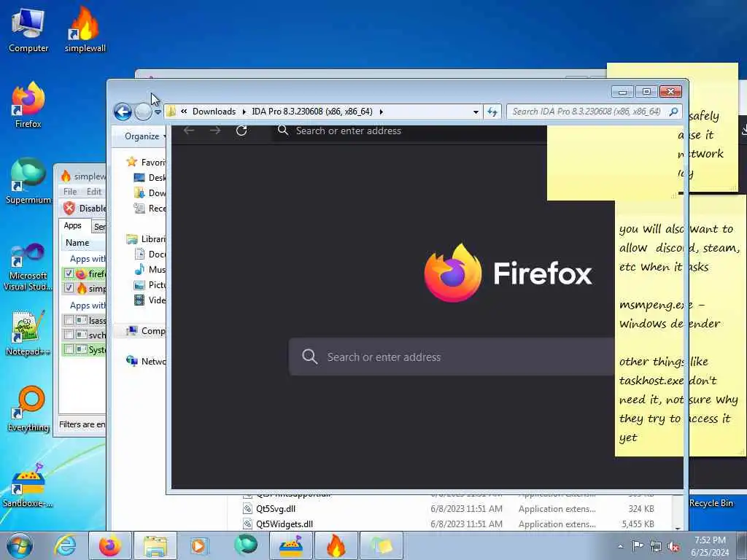Click the network tray icon

pyautogui.click(x=656, y=546)
